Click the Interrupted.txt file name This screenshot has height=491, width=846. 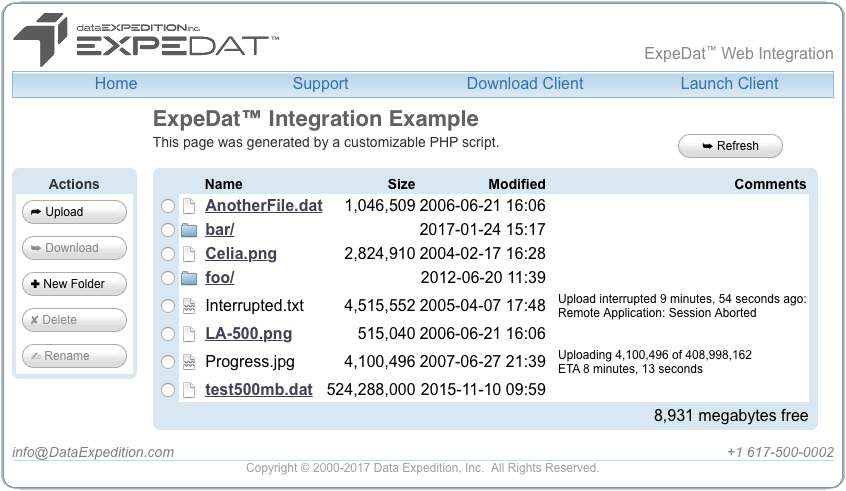tap(254, 305)
